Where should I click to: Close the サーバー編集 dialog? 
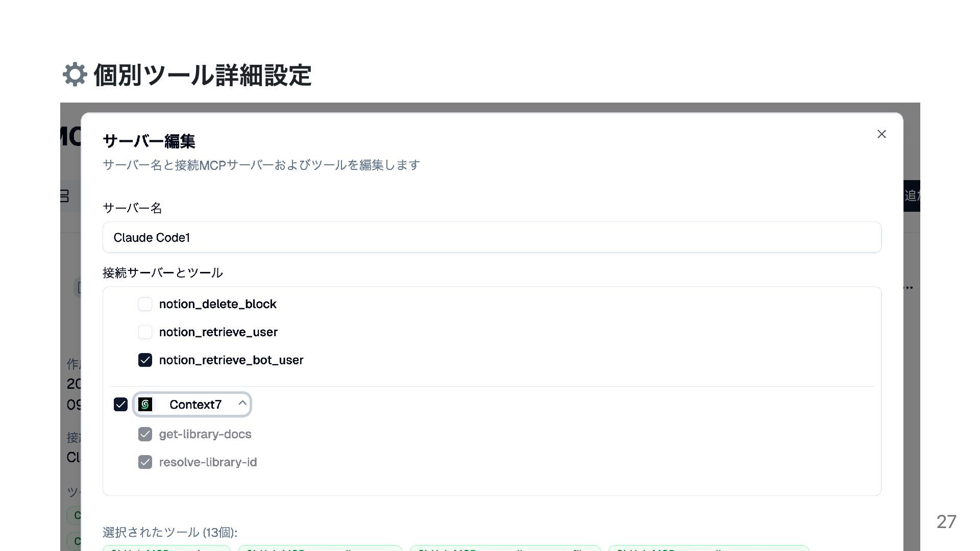click(x=881, y=134)
